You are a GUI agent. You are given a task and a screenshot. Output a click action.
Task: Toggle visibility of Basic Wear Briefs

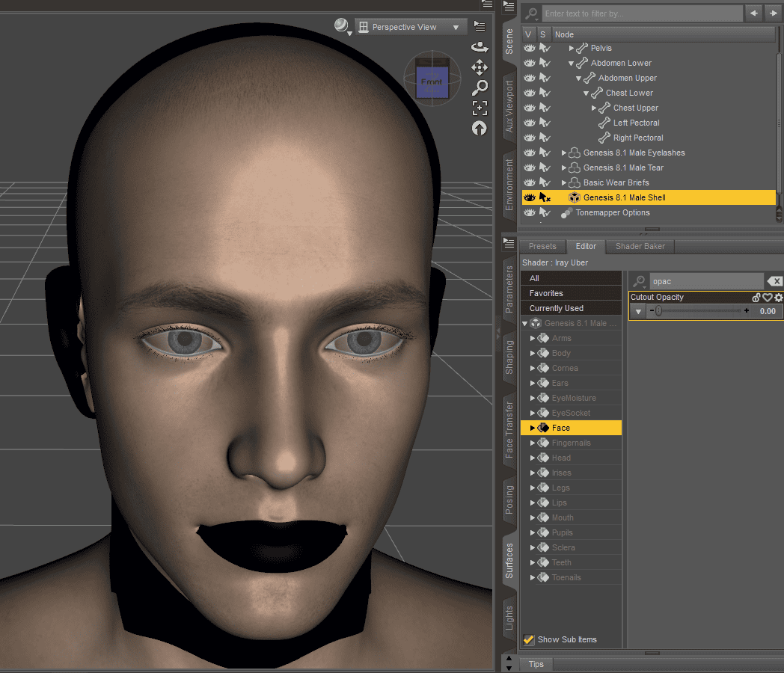click(x=530, y=182)
